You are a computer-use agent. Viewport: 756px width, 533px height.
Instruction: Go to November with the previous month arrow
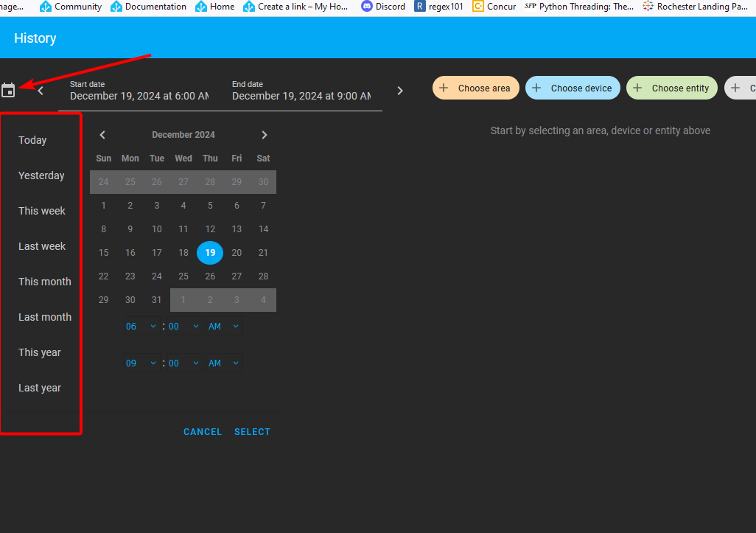point(102,135)
